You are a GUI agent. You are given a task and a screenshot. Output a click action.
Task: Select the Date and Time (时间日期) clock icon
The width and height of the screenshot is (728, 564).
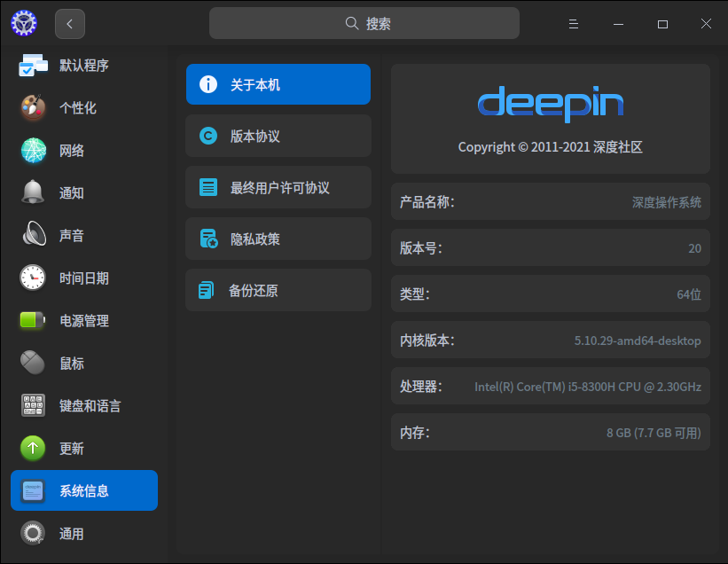(x=33, y=278)
